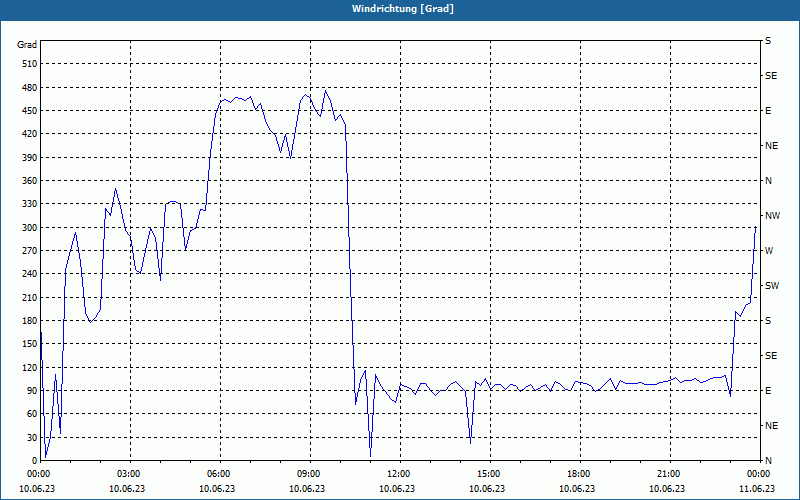Screen dimensions: 800x500
Task: Click the 00:00 label above 11.06.23
Action: tap(760, 474)
